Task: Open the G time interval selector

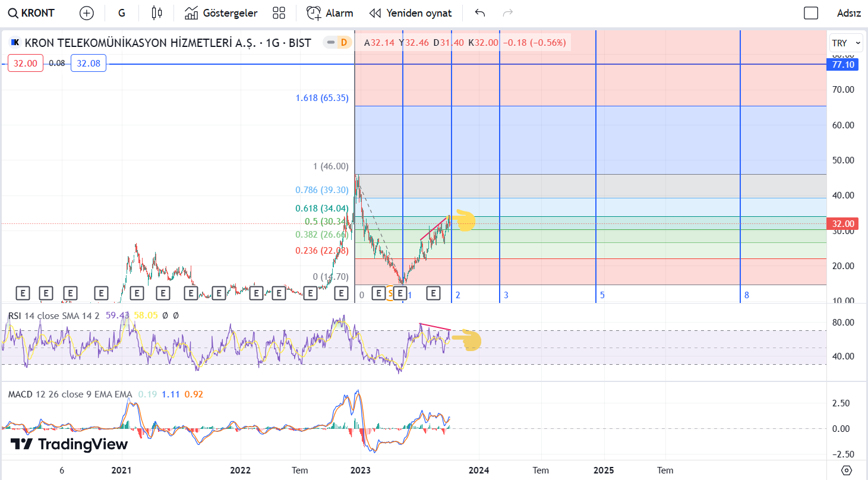Action: tap(122, 13)
